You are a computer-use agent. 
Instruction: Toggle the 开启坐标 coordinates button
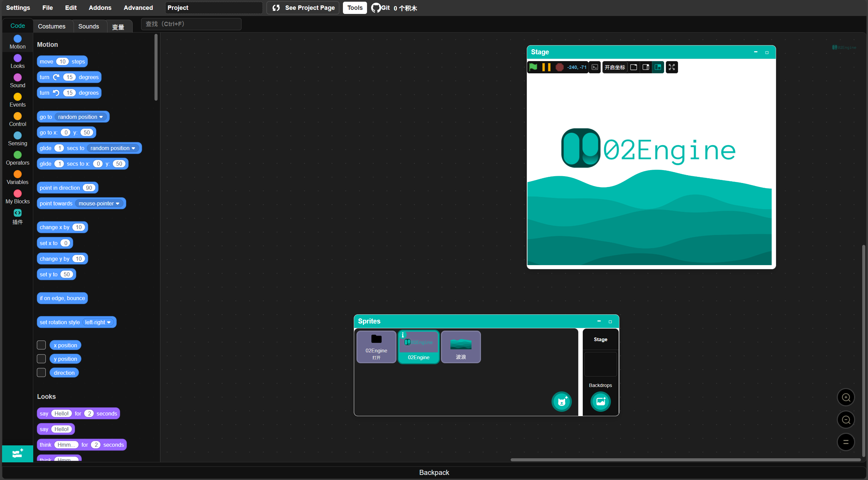[615, 67]
